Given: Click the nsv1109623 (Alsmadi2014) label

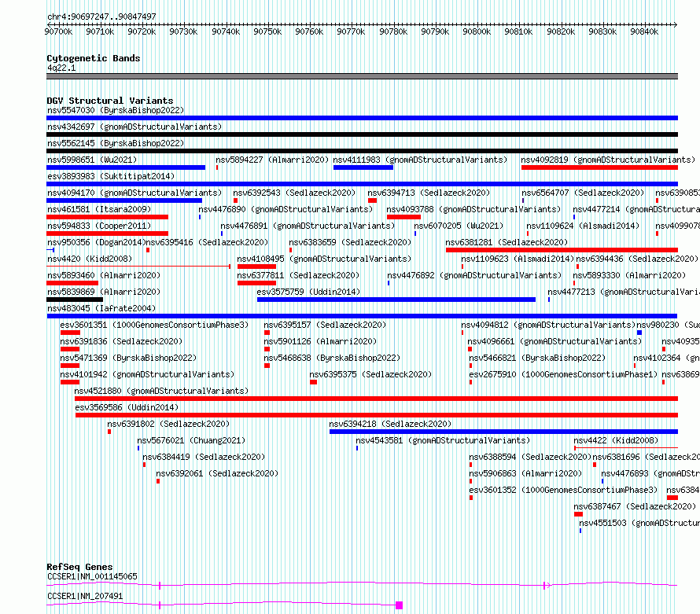Looking at the screenshot, I should (x=518, y=259).
